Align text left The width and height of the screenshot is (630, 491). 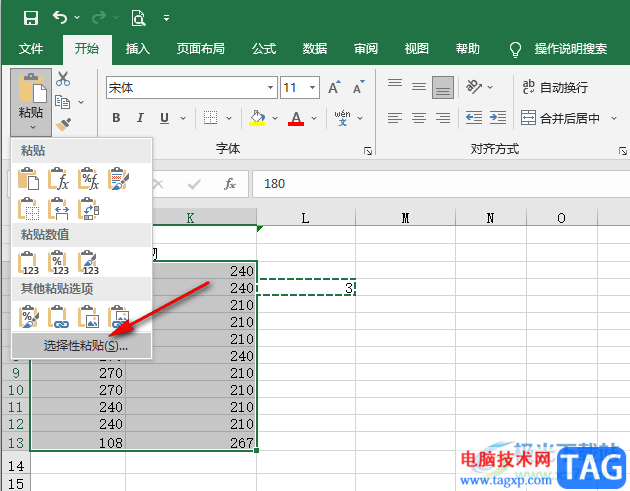(395, 118)
